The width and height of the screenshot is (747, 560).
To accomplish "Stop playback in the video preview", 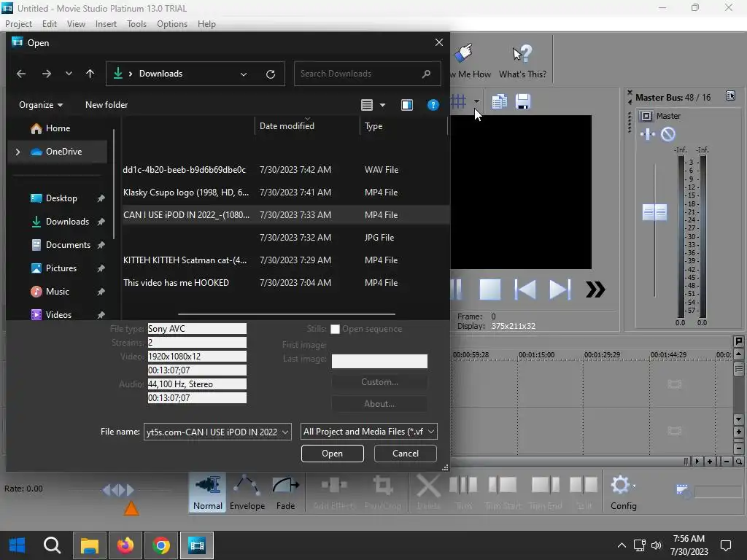I will pyautogui.click(x=489, y=289).
